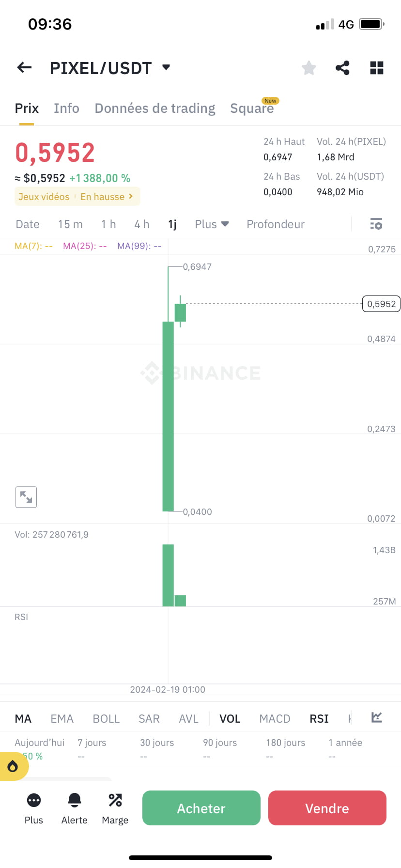Open chart settings icon beside Profondeur
This screenshot has height=868, width=401.
[x=376, y=224]
